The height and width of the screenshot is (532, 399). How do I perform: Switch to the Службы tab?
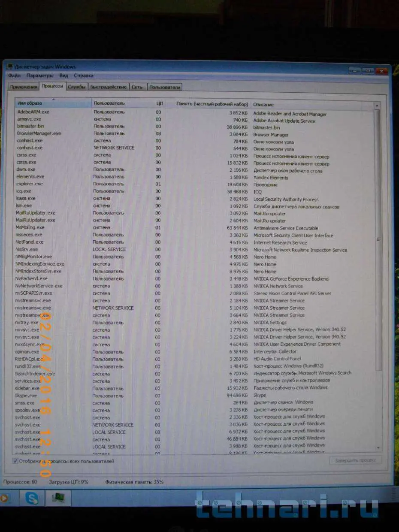(x=76, y=87)
